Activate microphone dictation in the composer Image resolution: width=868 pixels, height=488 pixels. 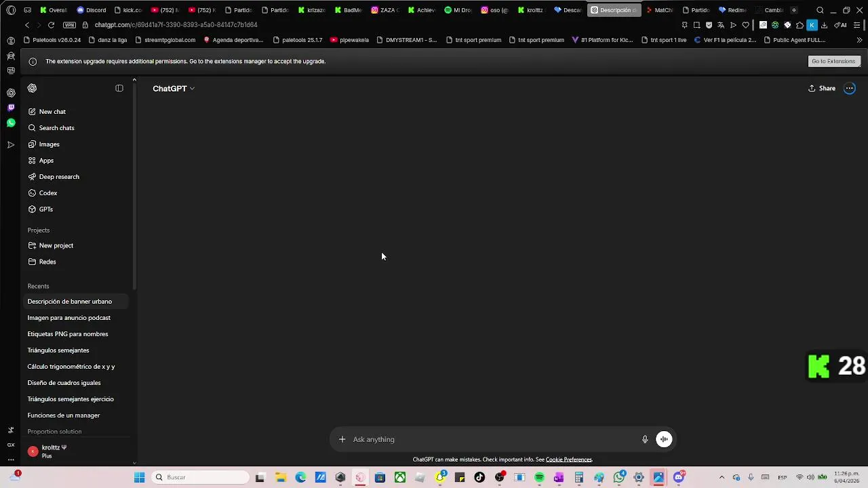point(645,439)
